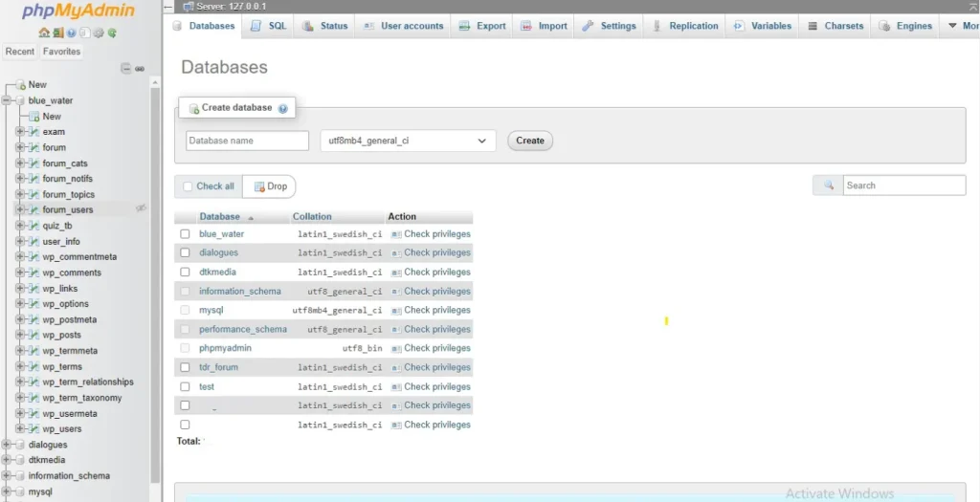Go to the User accounts tab
This screenshot has height=502, width=980.
pos(403,26)
